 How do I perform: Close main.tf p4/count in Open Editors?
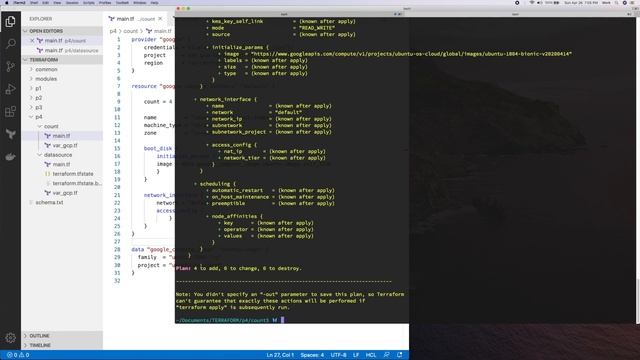pos(32,41)
